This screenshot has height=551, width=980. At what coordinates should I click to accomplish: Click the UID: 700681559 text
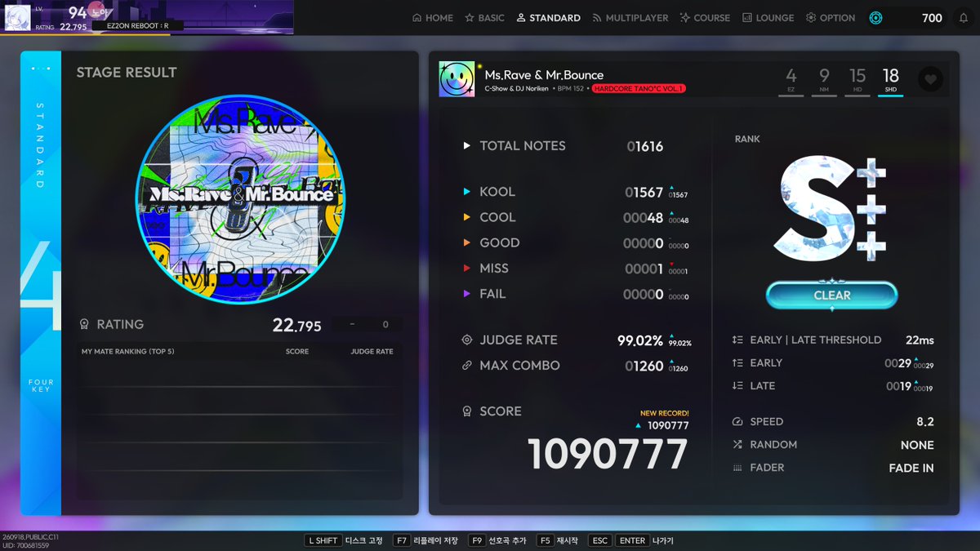[26, 544]
